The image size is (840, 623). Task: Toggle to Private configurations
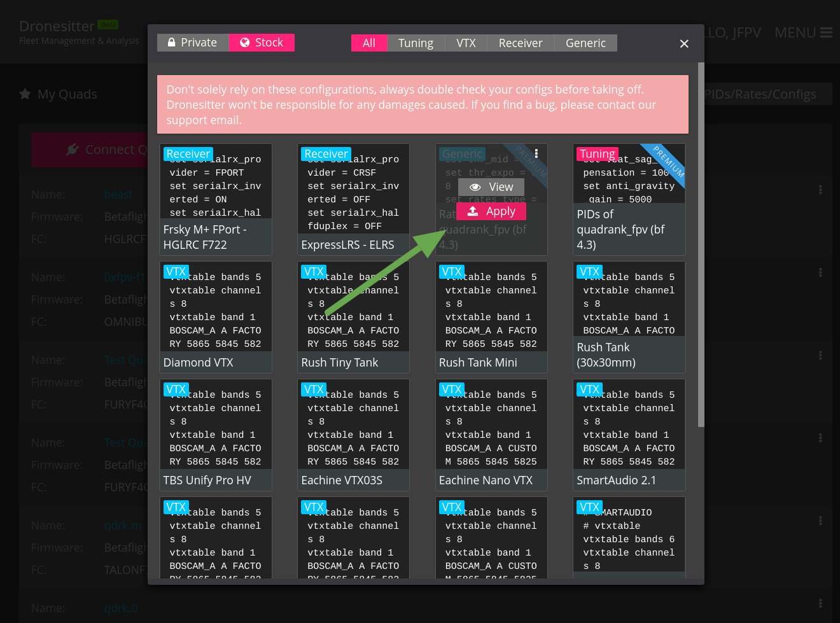click(x=193, y=43)
